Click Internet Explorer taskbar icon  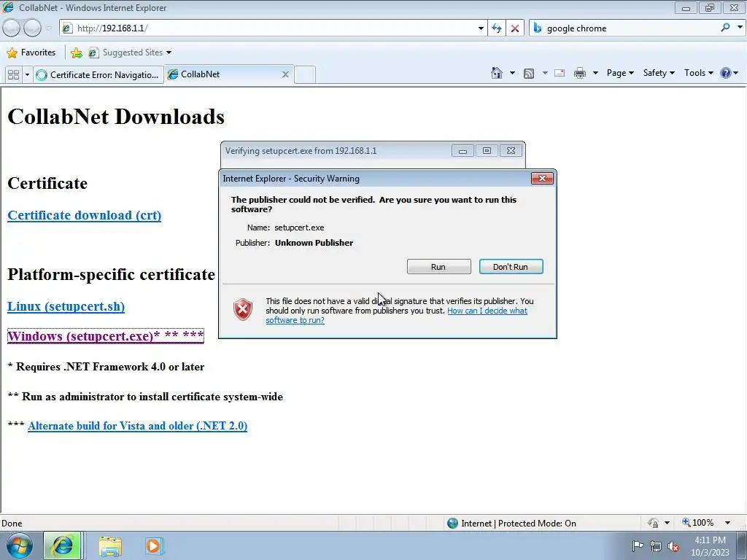pos(63,545)
